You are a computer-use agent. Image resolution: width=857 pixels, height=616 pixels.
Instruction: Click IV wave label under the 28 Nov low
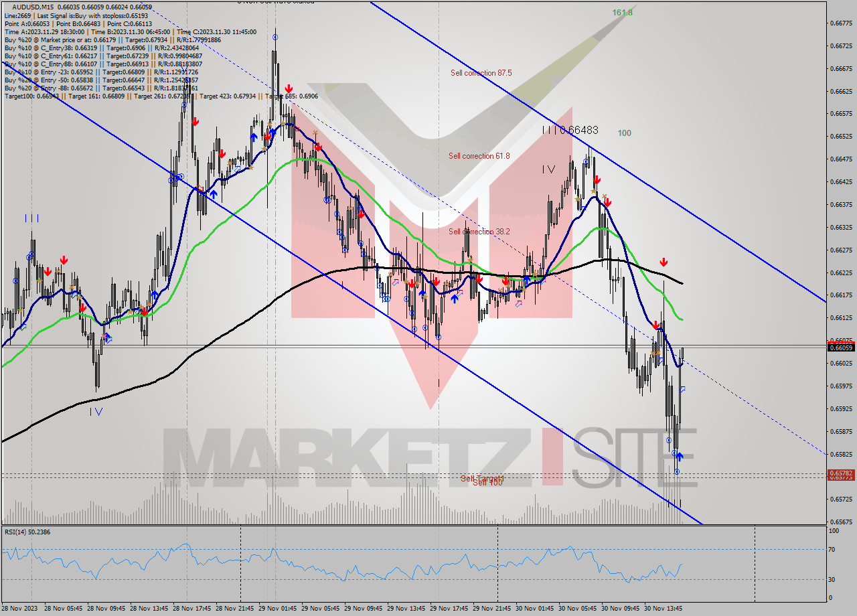tap(96, 412)
